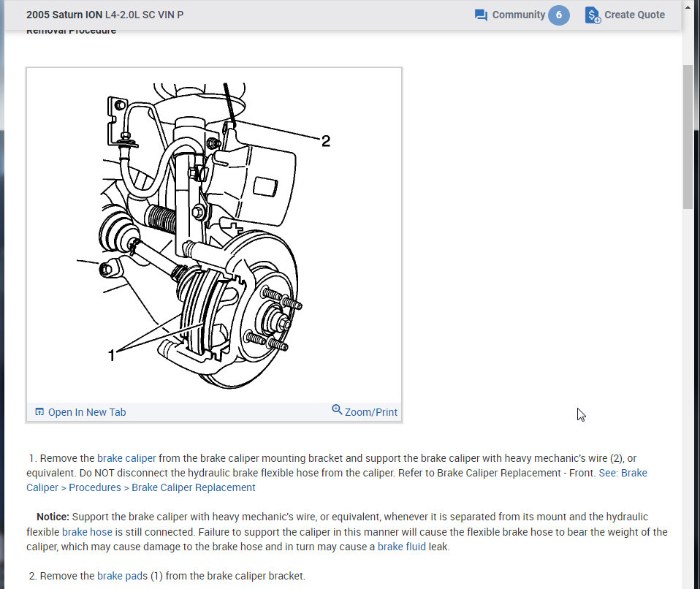The height and width of the screenshot is (589, 700).
Task: Open the Community count badge showing 6
Action: [558, 15]
